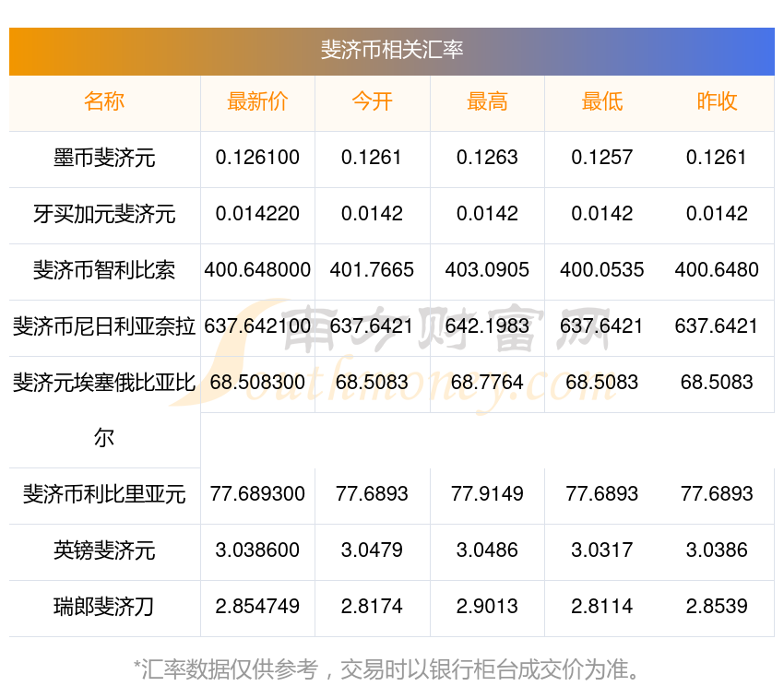The height and width of the screenshot is (698, 784).
Task: Select the highest value 642.1983
Action: [x=487, y=326]
